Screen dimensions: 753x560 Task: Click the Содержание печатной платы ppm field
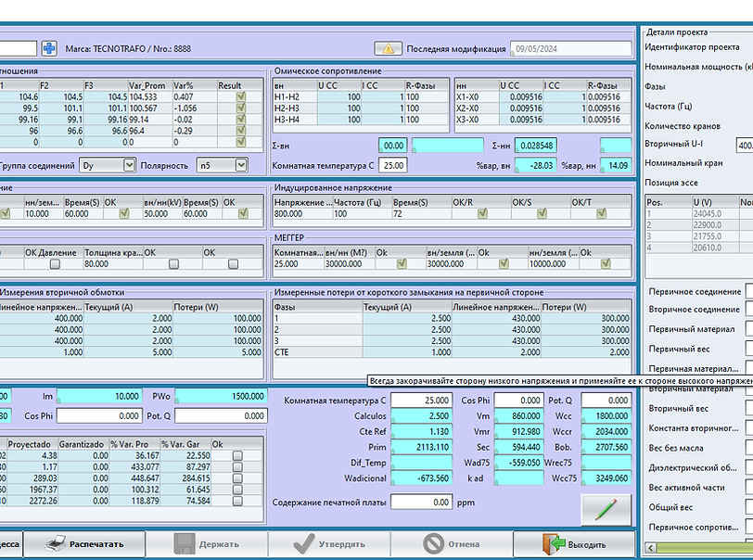(x=421, y=503)
